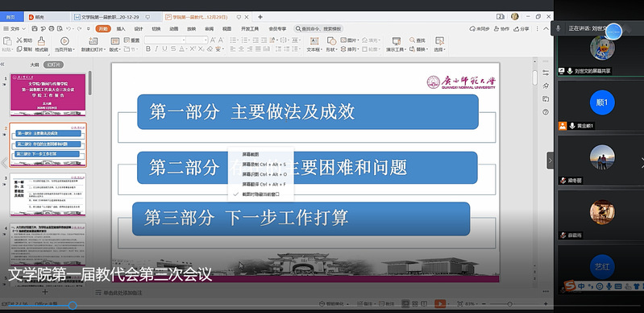
Task: Click the zoom out minus button
Action: pos(484,304)
